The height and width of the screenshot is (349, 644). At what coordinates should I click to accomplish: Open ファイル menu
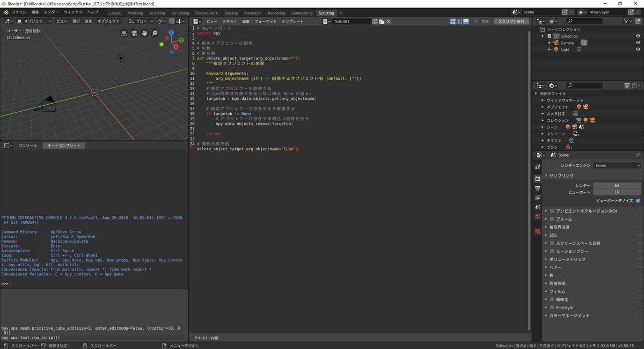[x=19, y=12]
